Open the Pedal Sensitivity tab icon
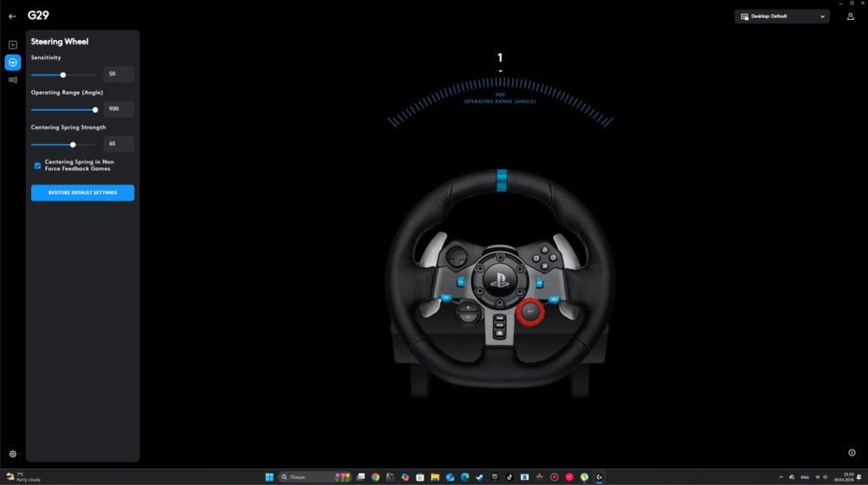Screen dimensions: 868x485 [13, 80]
